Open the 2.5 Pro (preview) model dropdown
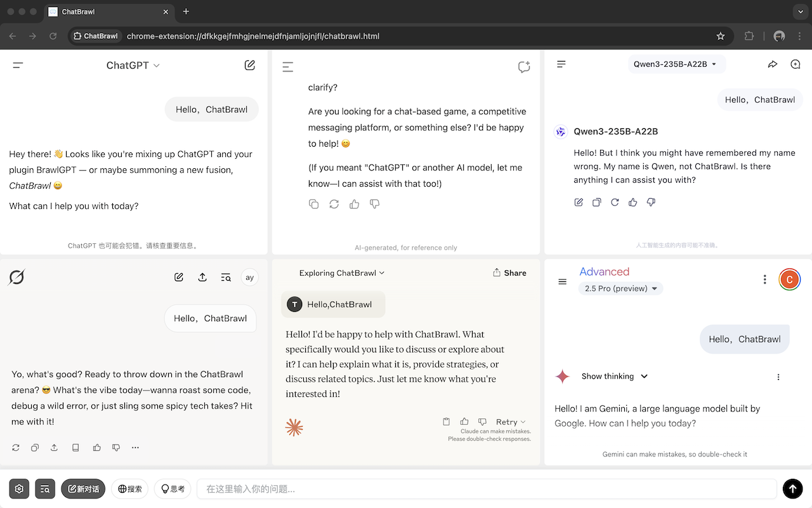Screen dimensions: 812x508 coord(621,288)
